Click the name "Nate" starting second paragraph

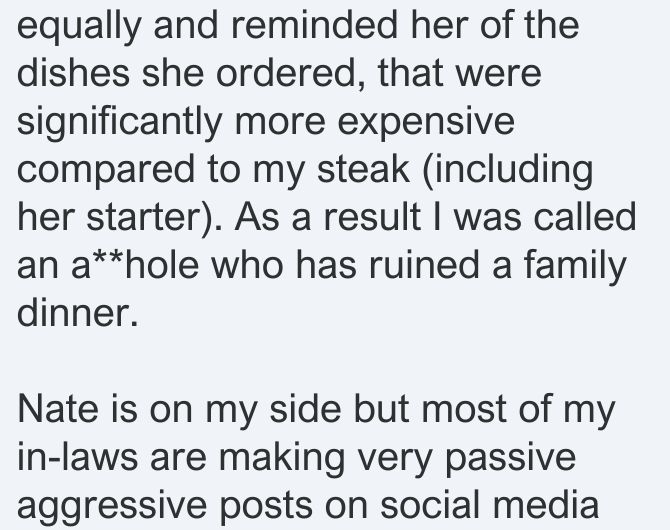[58, 409]
